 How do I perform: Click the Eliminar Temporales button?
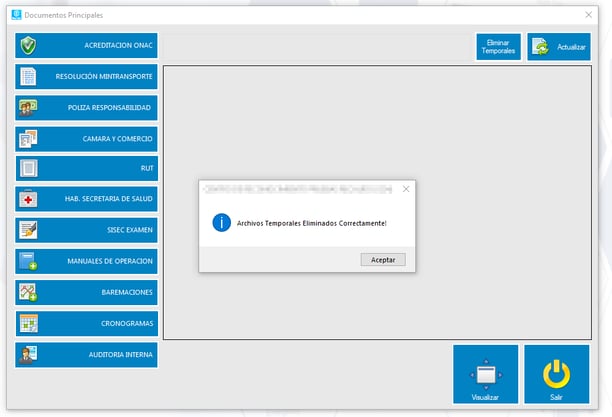(x=498, y=47)
